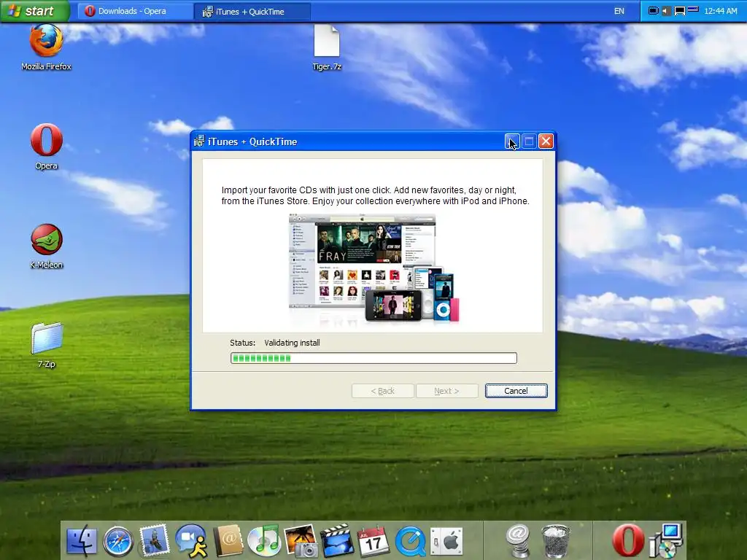
Task: Click the Start button
Action: [x=35, y=11]
